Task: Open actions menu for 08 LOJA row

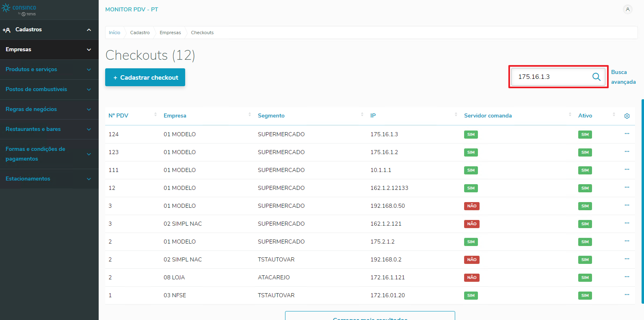Action: coord(627,277)
